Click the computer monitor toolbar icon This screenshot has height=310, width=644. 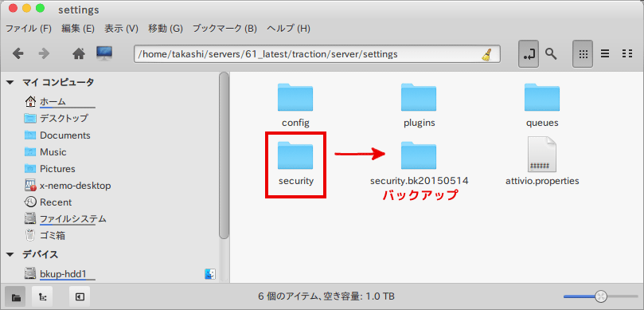coord(104,53)
